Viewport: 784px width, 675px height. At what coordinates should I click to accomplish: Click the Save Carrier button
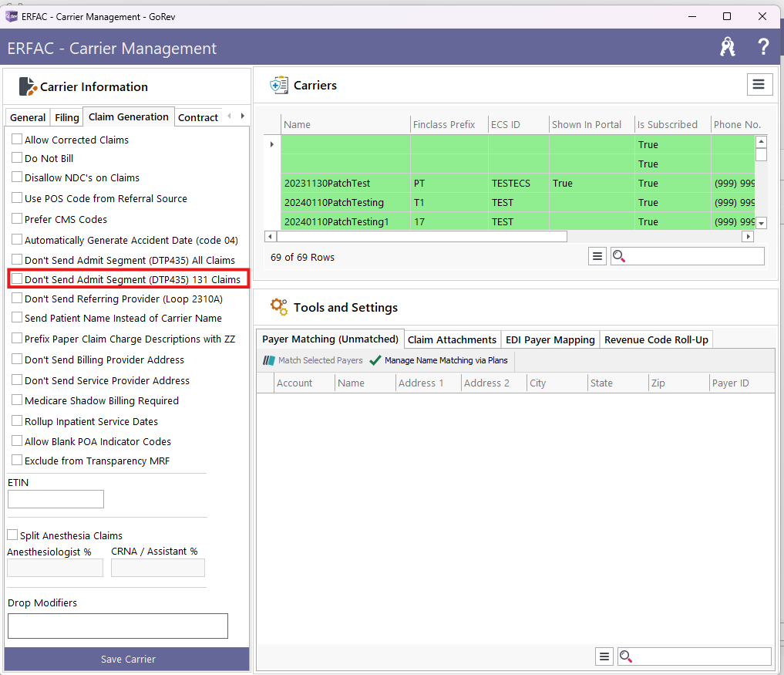[127, 659]
